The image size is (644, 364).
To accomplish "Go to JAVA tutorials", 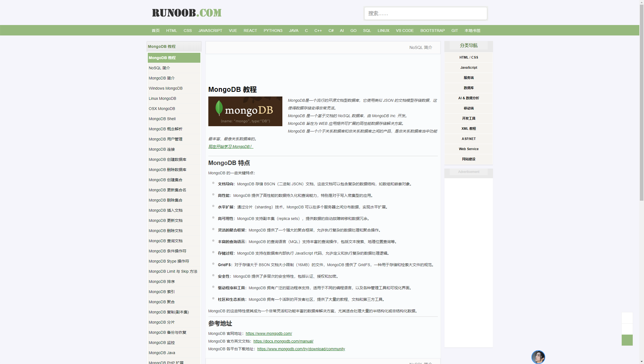I will click(294, 31).
